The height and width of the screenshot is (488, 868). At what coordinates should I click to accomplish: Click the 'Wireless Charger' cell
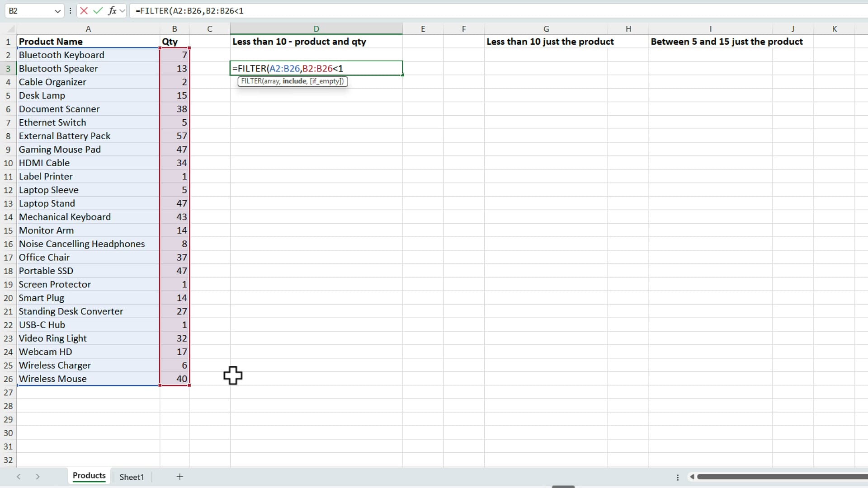tap(88, 365)
